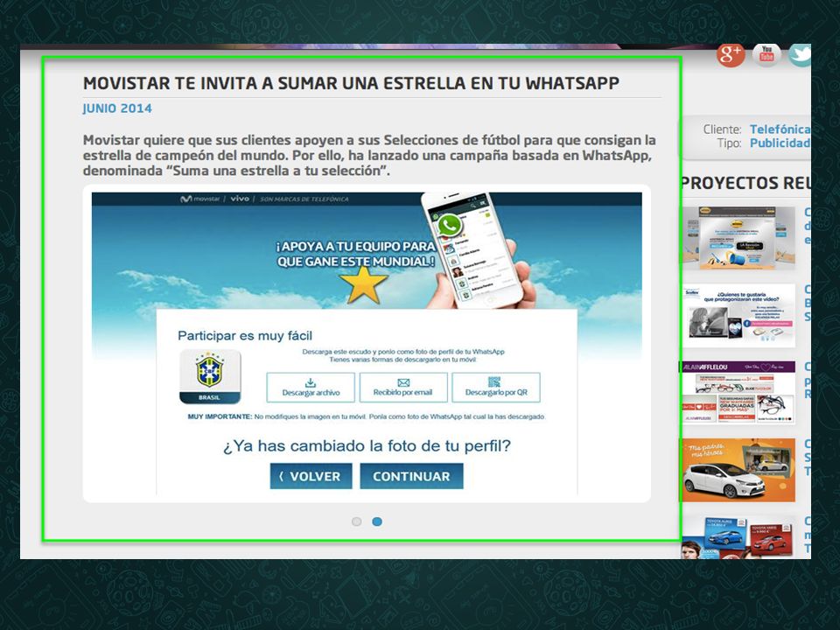Click the "PROYECTOS REL" sidebar heading

point(746,183)
